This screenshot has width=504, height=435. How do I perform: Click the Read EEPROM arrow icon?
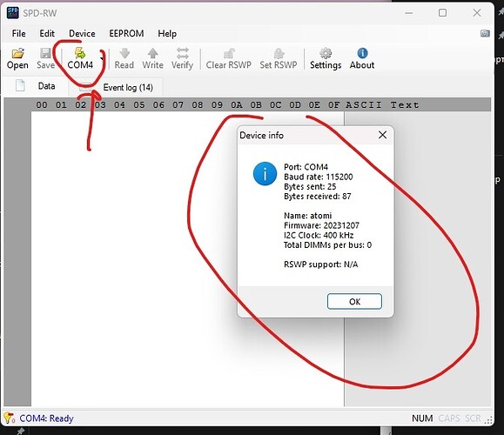point(124,53)
